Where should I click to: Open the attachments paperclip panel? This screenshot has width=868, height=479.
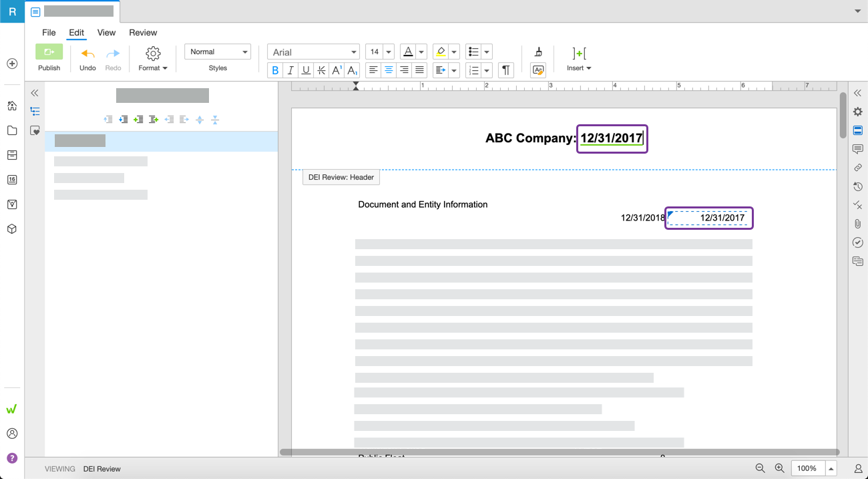(x=858, y=224)
